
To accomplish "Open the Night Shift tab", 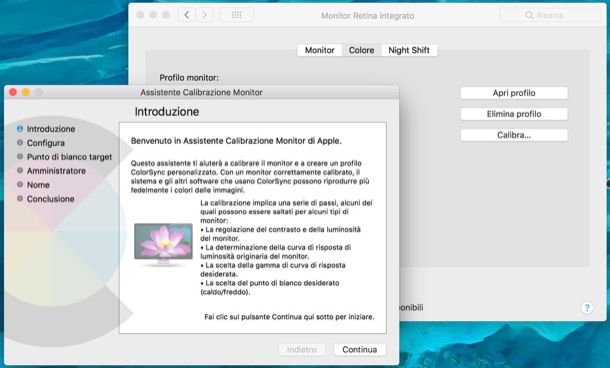I will (x=409, y=50).
